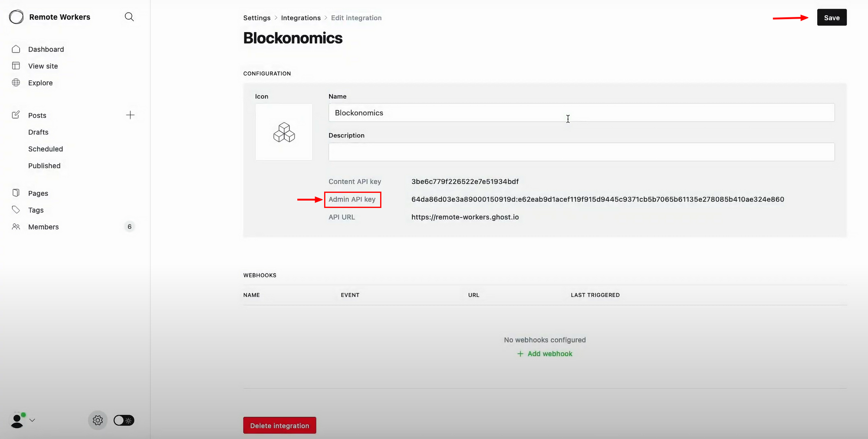Open the Pages section
Viewport: 868px width, 439px height.
(38, 193)
